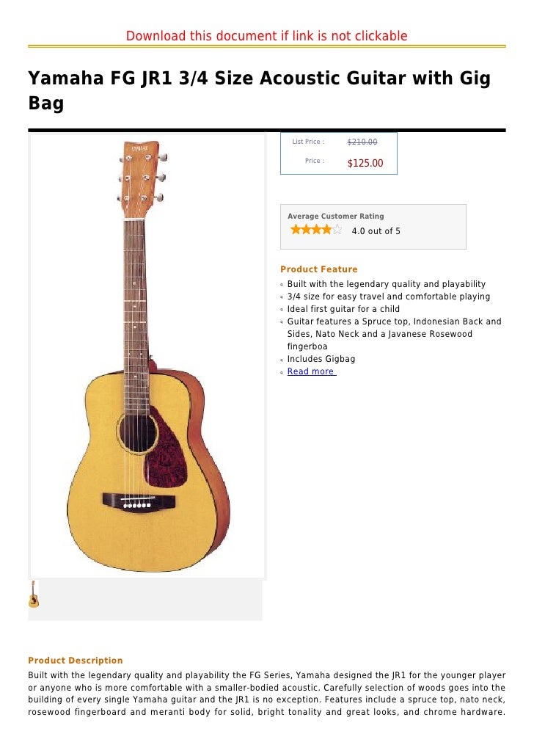
Task: Click the Product Description heading
Action: tap(75, 661)
